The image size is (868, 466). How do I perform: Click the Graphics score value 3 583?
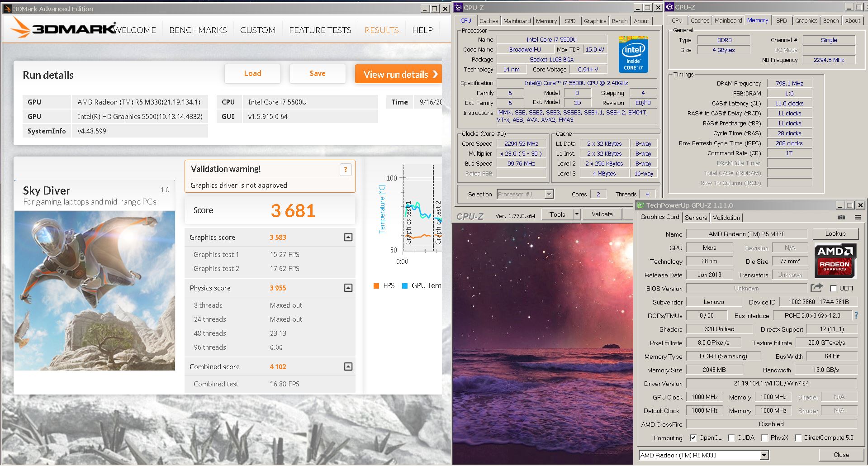click(x=278, y=237)
